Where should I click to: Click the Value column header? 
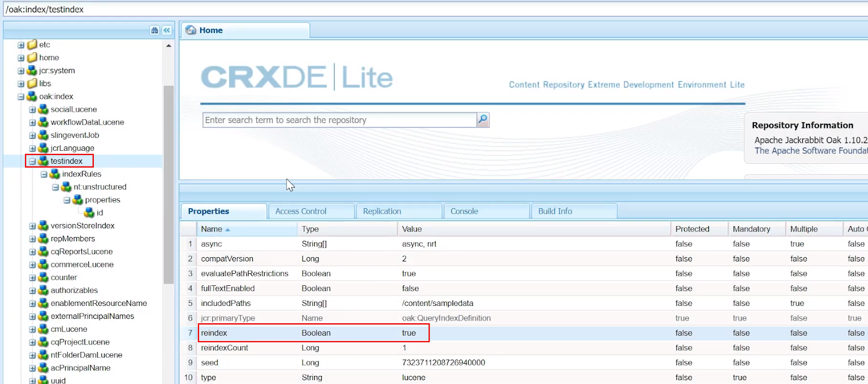pyautogui.click(x=534, y=229)
